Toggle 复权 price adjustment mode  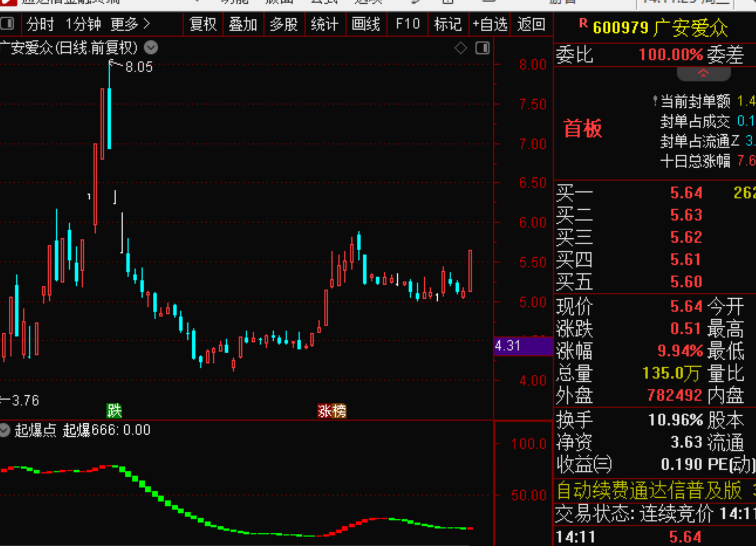(202, 23)
